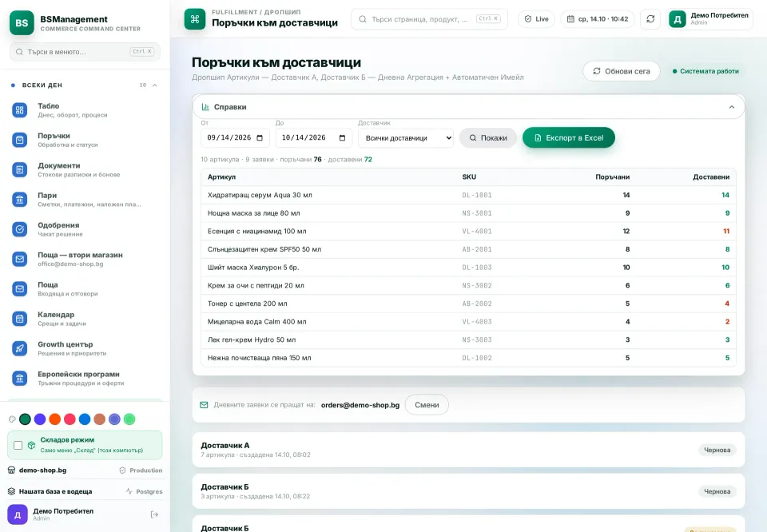Click the SKU cell VL-4001
This screenshot has width=767, height=532.
pyautogui.click(x=477, y=232)
